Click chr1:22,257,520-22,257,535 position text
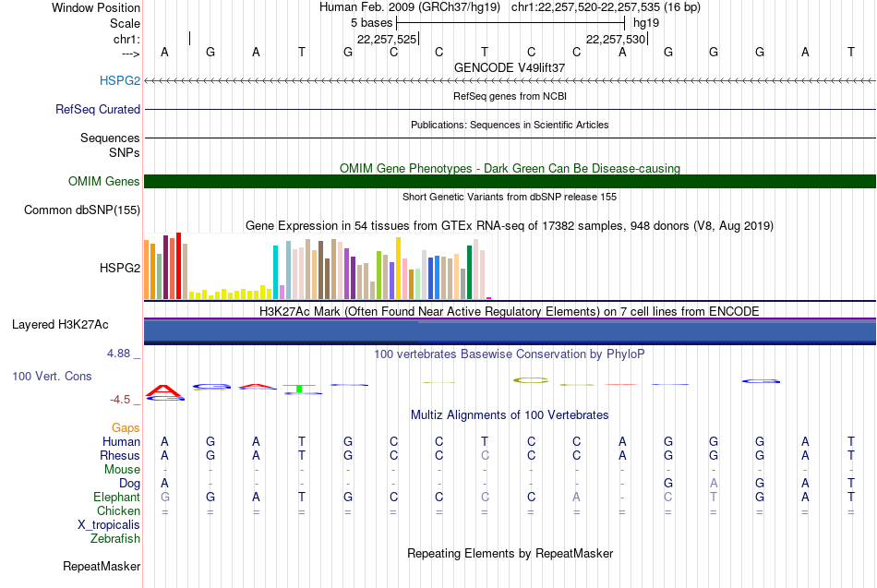This screenshot has width=877, height=588. (x=606, y=7)
